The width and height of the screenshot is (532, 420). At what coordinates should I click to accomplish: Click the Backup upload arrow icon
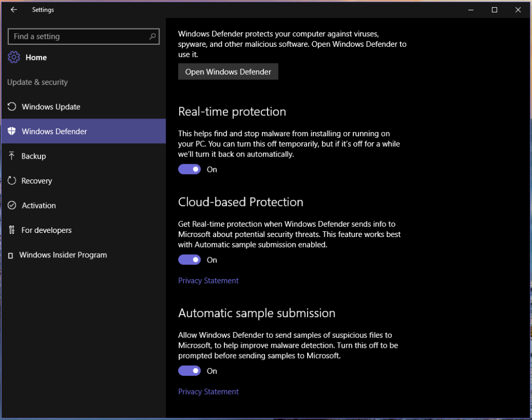click(12, 156)
